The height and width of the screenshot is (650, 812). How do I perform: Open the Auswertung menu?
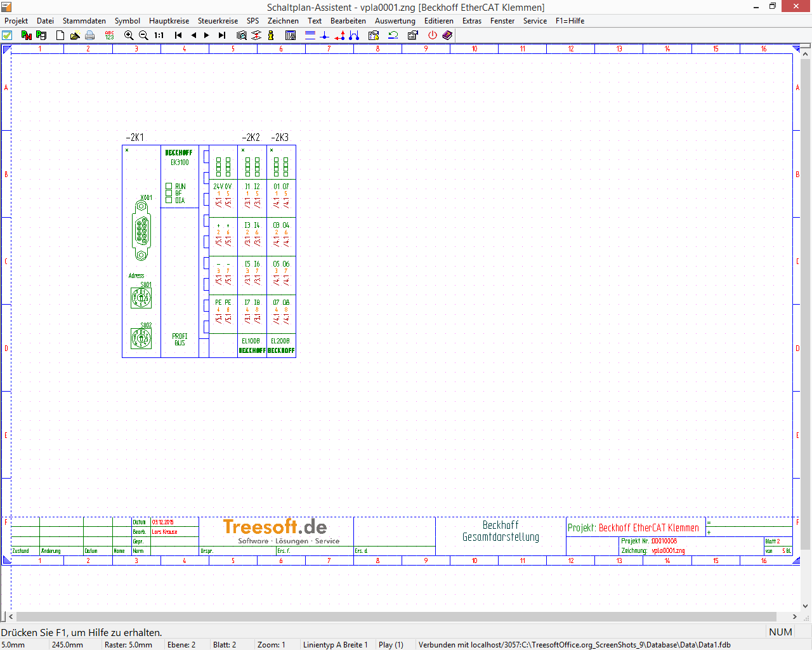[395, 21]
